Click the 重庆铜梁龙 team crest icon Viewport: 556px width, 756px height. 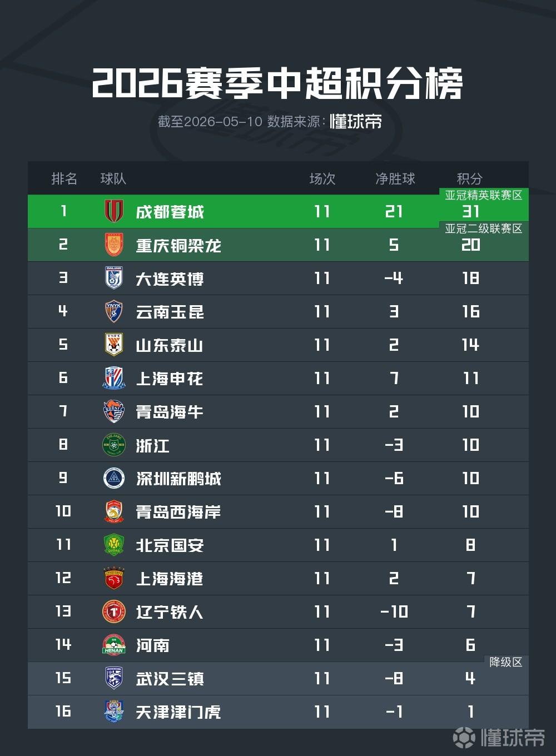(x=114, y=245)
